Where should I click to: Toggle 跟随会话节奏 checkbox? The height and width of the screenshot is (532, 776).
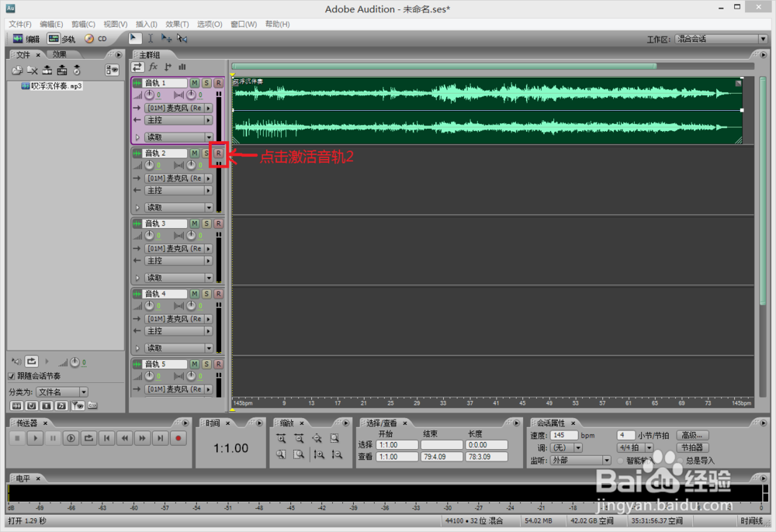tap(12, 376)
